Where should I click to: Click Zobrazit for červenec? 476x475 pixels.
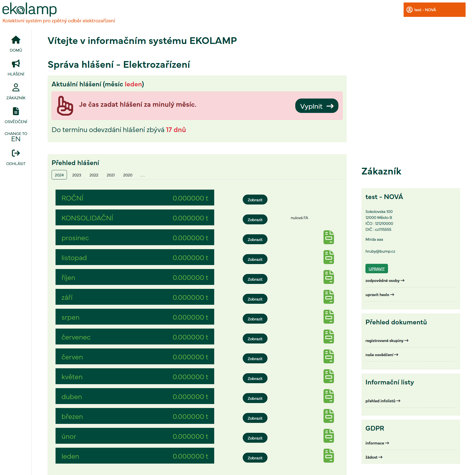pos(255,339)
